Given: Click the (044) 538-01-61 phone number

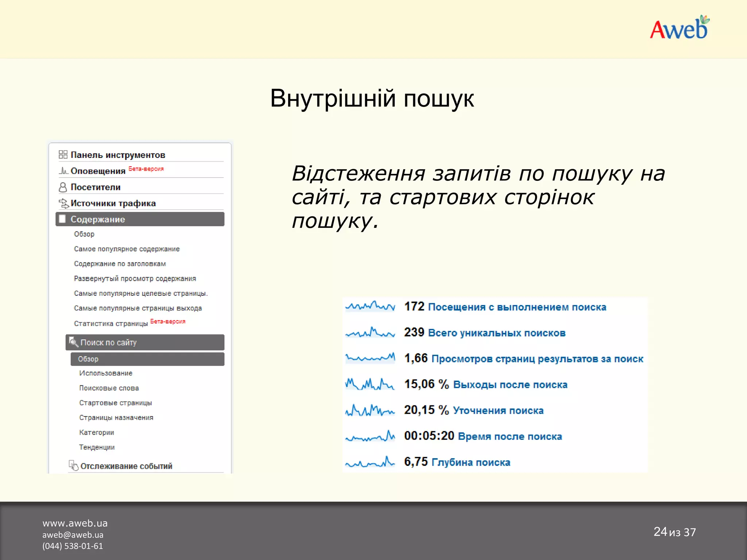Looking at the screenshot, I should (73, 546).
